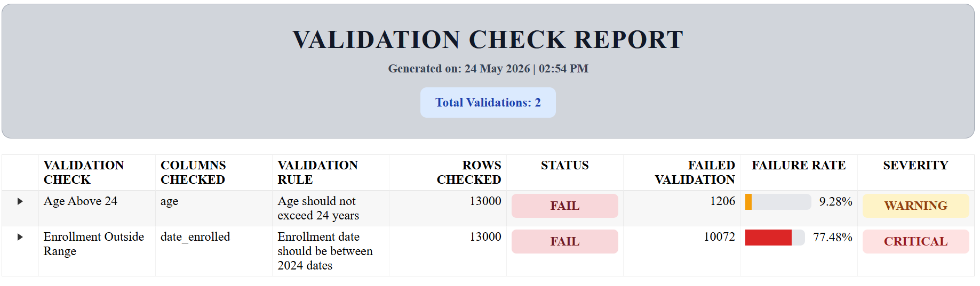Expand the Age Above 24 row
This screenshot has width=980, height=286.
pos(20,201)
